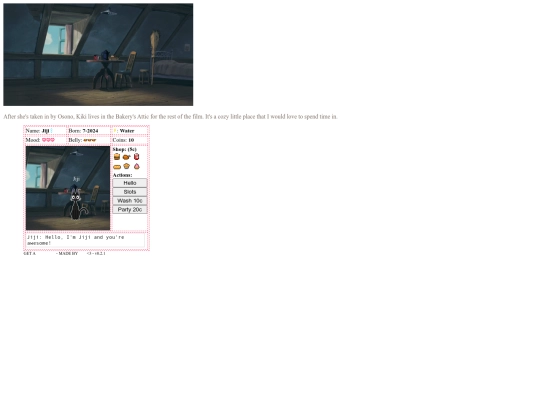540x405 pixels.
Task: Buy the pink cake slice item
Action: point(137,166)
